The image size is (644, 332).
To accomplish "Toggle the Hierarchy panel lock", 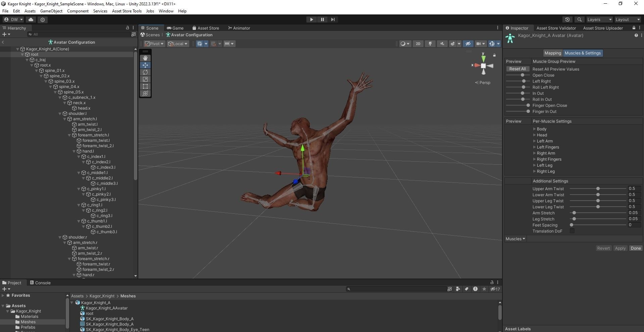I will 128,28.
